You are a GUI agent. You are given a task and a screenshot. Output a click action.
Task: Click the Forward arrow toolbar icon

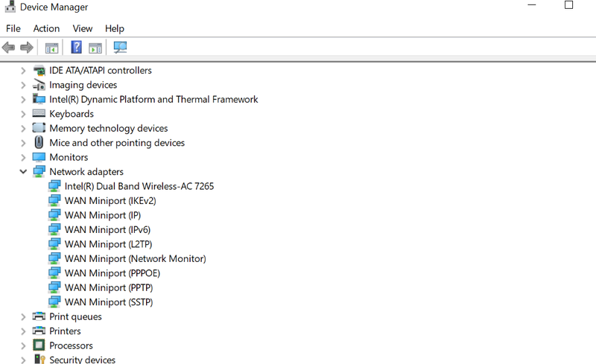coord(26,48)
